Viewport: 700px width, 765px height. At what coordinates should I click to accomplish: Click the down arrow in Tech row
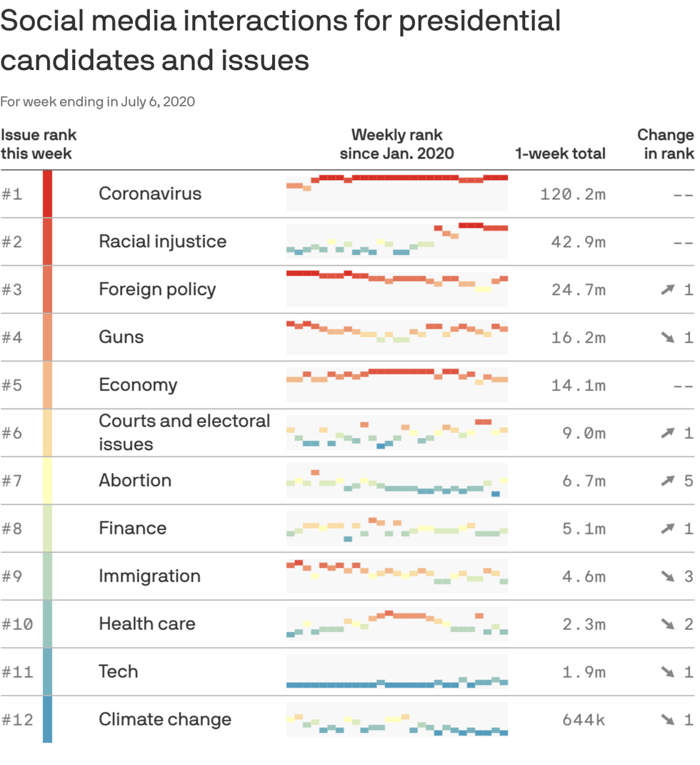[668, 672]
